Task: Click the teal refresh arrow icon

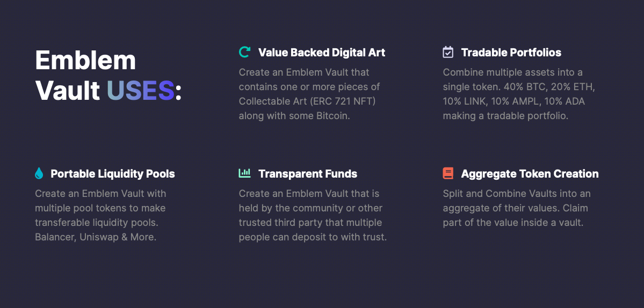Action: pos(244,52)
